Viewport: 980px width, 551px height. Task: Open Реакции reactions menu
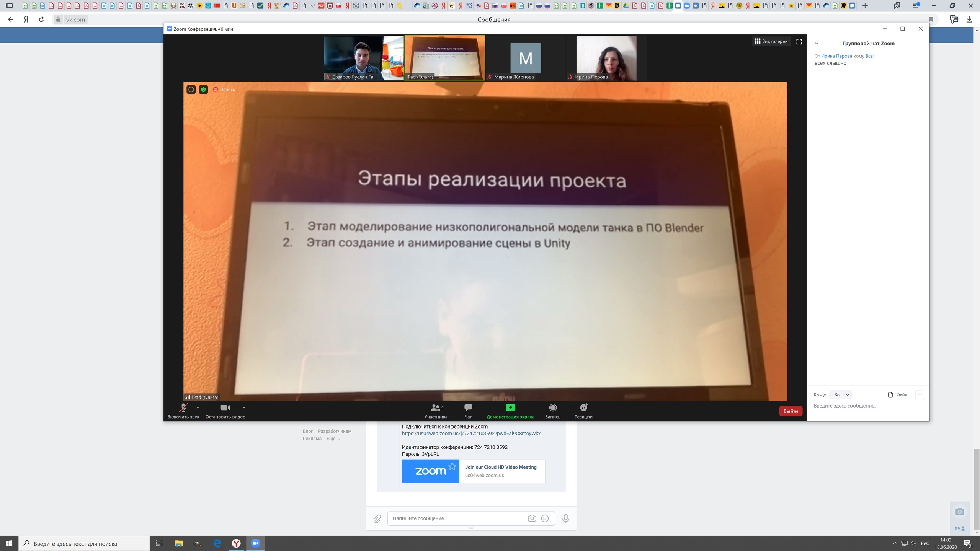pos(583,411)
